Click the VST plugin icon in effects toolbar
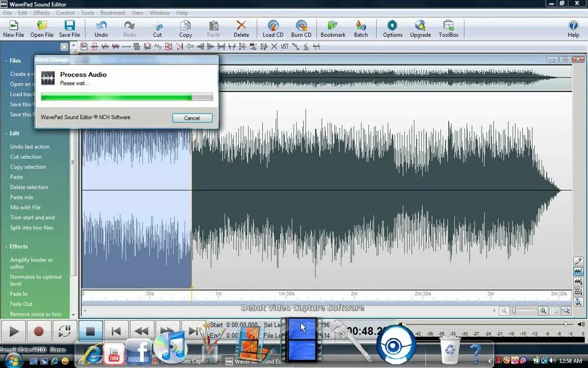The height and width of the screenshot is (368, 588). pyautogui.click(x=285, y=47)
